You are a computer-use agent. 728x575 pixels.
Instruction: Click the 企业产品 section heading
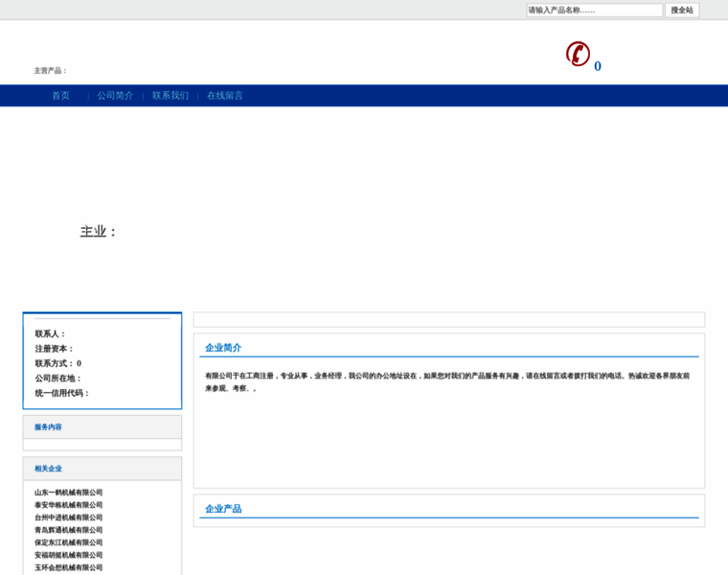223,509
